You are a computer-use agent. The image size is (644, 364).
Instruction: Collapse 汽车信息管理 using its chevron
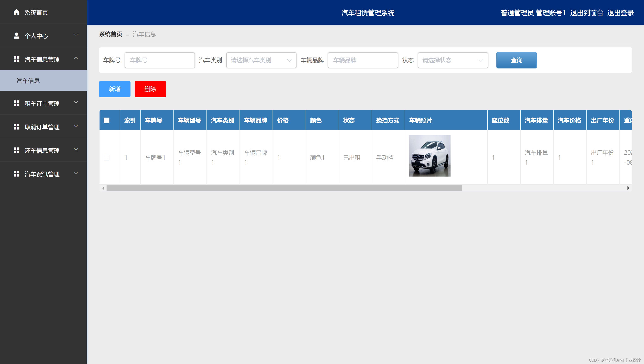pos(76,58)
